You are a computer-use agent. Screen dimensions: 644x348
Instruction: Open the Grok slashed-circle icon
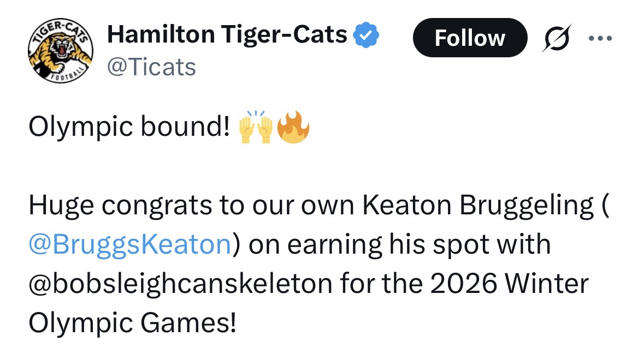click(x=555, y=39)
